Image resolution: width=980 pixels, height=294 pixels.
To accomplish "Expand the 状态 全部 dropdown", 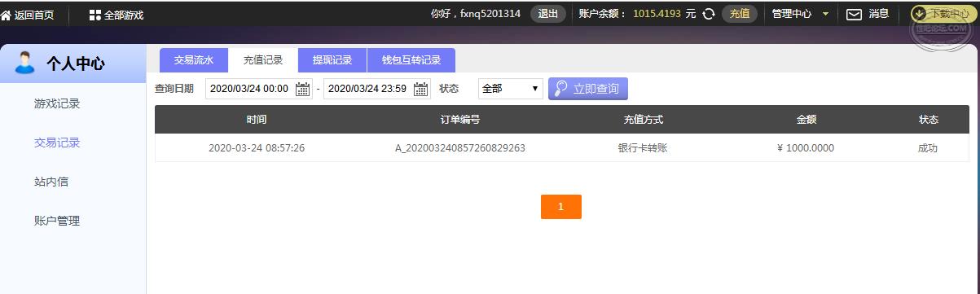I will pos(511,88).
